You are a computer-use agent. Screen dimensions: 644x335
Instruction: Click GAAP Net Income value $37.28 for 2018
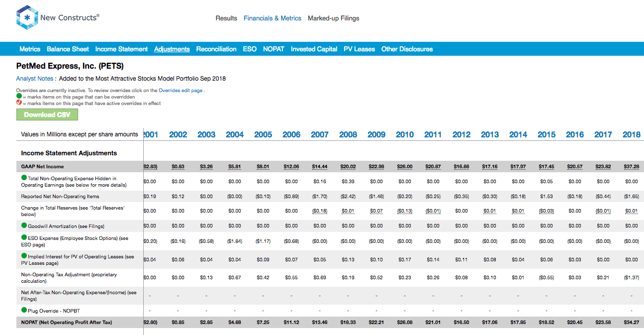[x=632, y=167]
